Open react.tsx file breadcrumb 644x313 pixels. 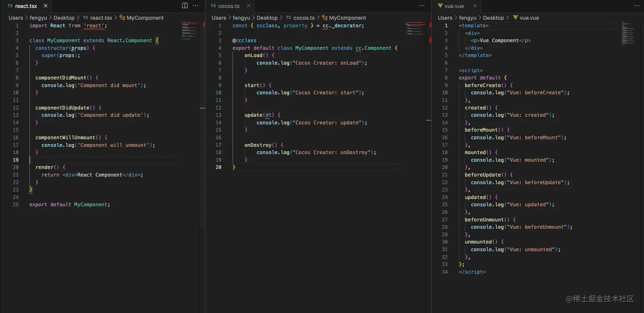click(101, 18)
